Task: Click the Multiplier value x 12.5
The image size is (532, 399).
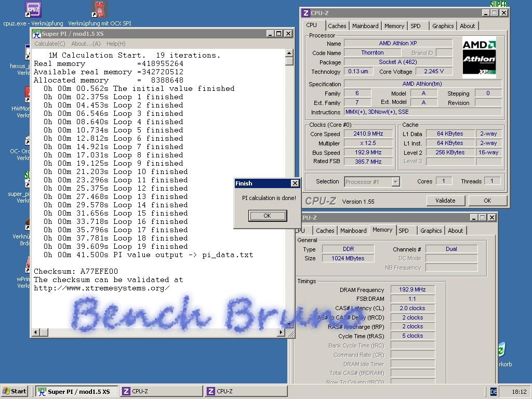Action: pyautogui.click(x=368, y=143)
